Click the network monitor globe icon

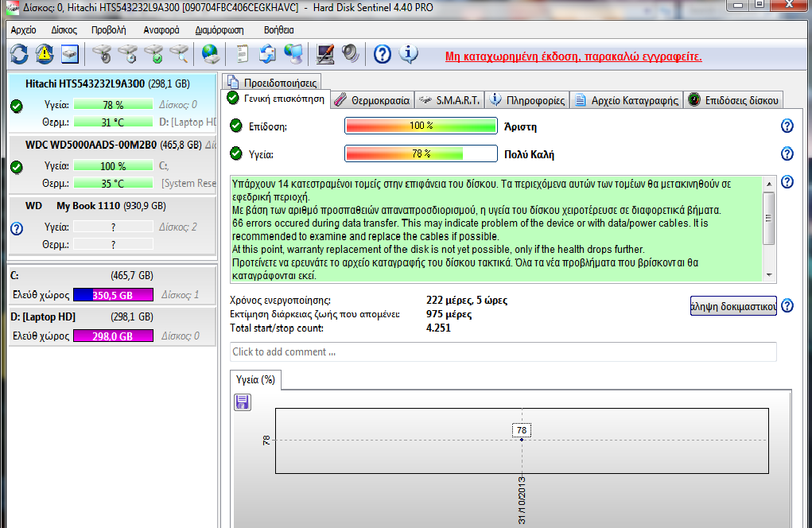click(293, 54)
